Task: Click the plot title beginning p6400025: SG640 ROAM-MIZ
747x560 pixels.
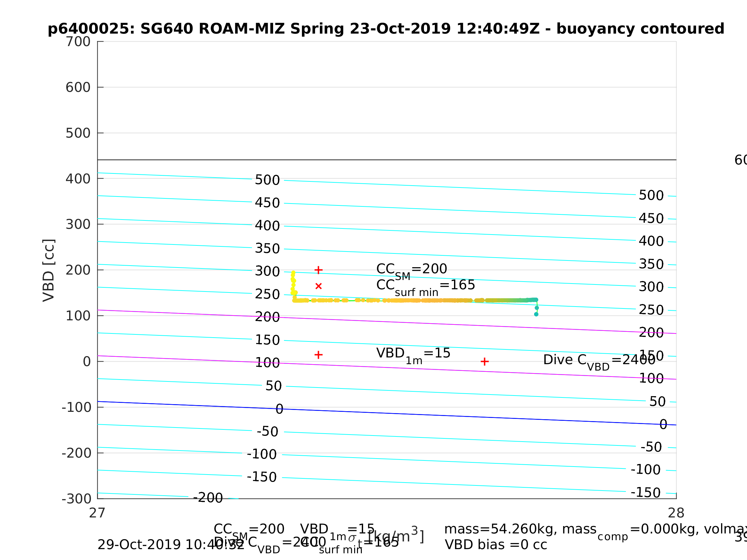Action: click(x=386, y=29)
